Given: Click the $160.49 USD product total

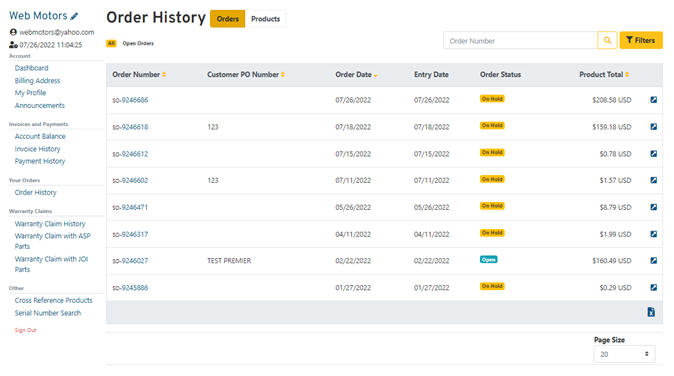Looking at the screenshot, I should click(612, 261).
